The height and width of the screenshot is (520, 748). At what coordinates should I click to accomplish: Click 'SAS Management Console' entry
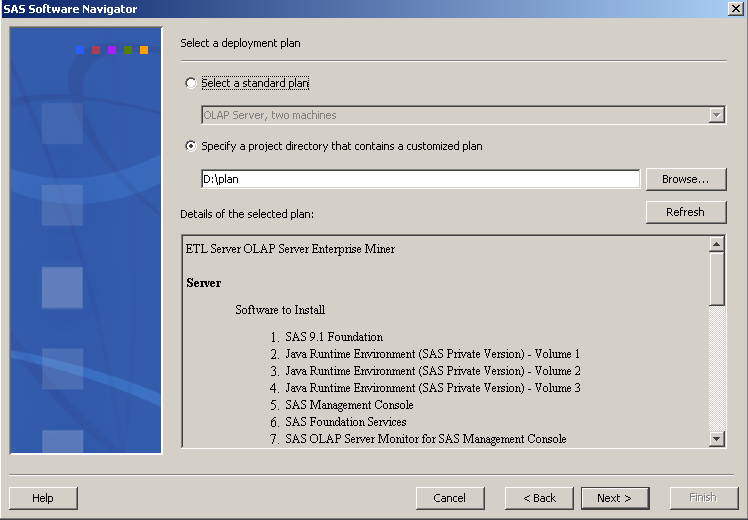click(x=349, y=405)
